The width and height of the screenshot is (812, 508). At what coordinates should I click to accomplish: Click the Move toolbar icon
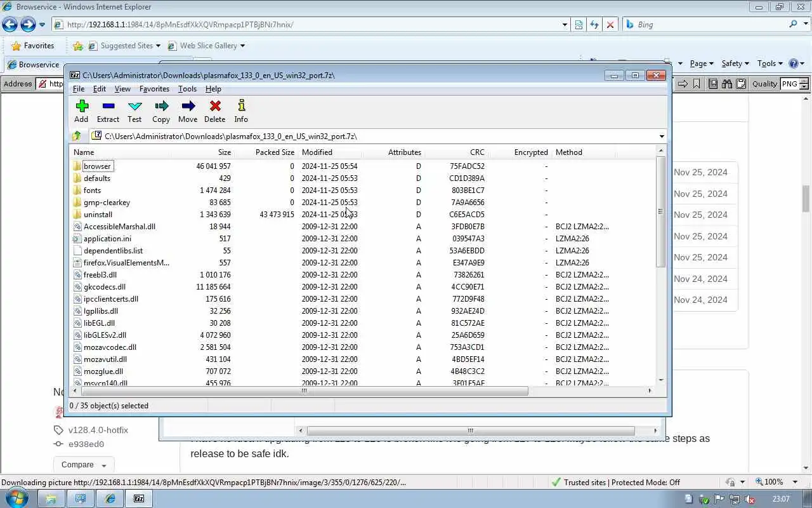point(188,111)
